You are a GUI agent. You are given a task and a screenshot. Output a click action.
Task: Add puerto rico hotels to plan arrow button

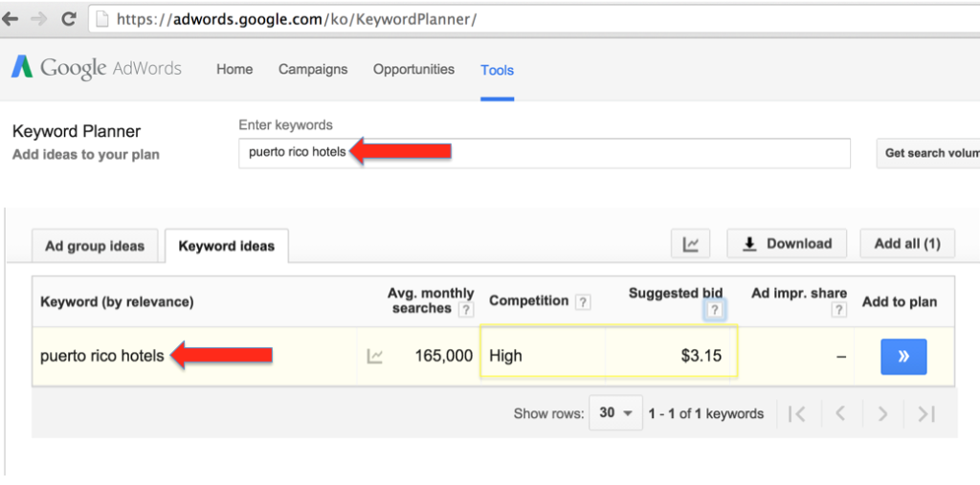903,357
